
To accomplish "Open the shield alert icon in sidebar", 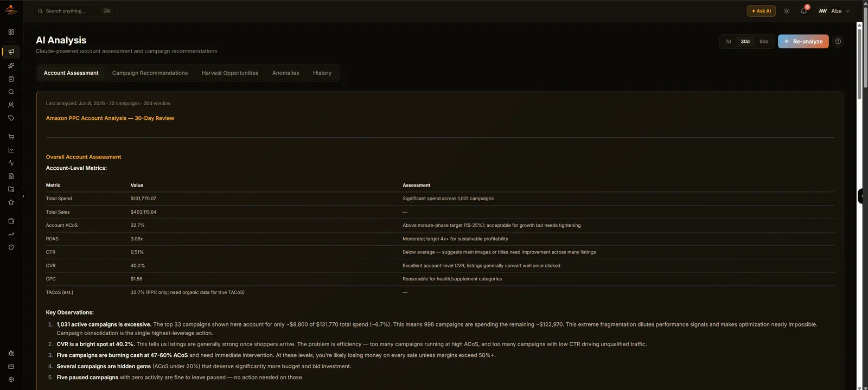I will coord(11,247).
